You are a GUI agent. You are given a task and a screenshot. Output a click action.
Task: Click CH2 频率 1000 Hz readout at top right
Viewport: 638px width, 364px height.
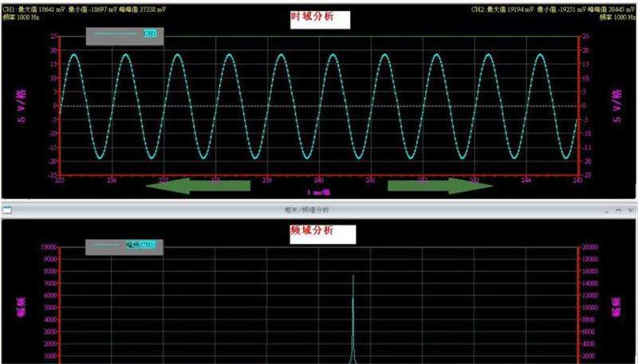click(x=617, y=18)
